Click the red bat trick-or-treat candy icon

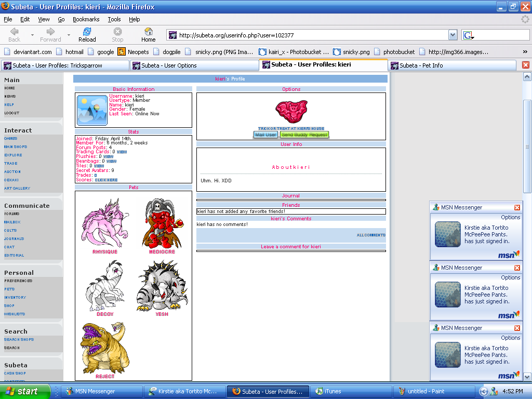point(291,111)
